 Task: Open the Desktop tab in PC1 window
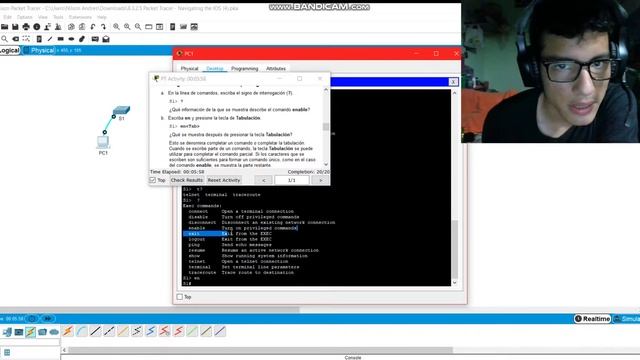click(x=215, y=69)
